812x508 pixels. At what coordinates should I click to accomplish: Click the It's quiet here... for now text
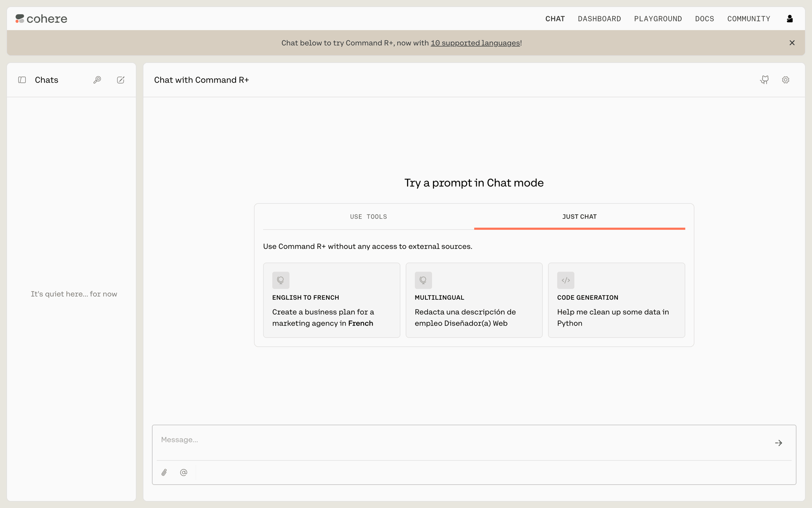pyautogui.click(x=74, y=294)
